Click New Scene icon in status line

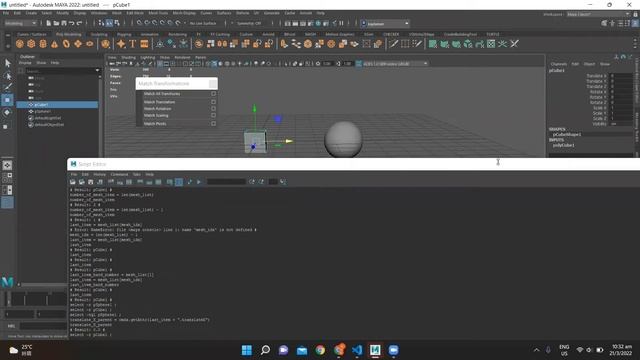[x=49, y=23]
